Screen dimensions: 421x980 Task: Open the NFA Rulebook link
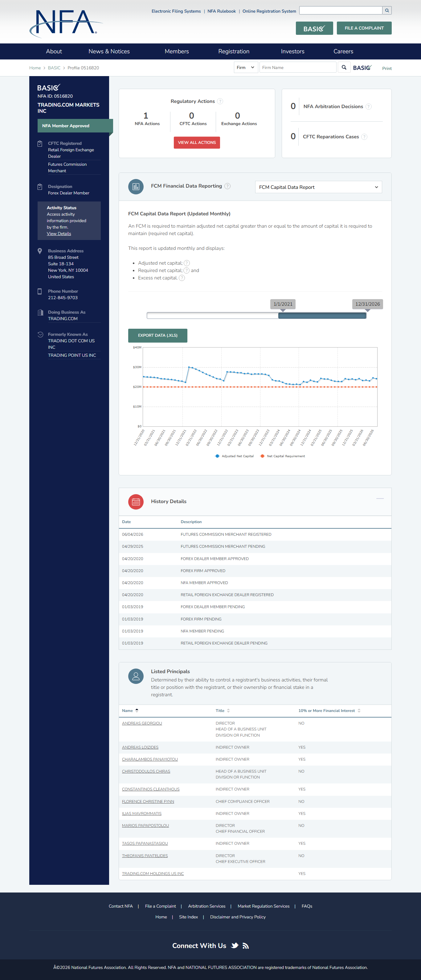[222, 11]
